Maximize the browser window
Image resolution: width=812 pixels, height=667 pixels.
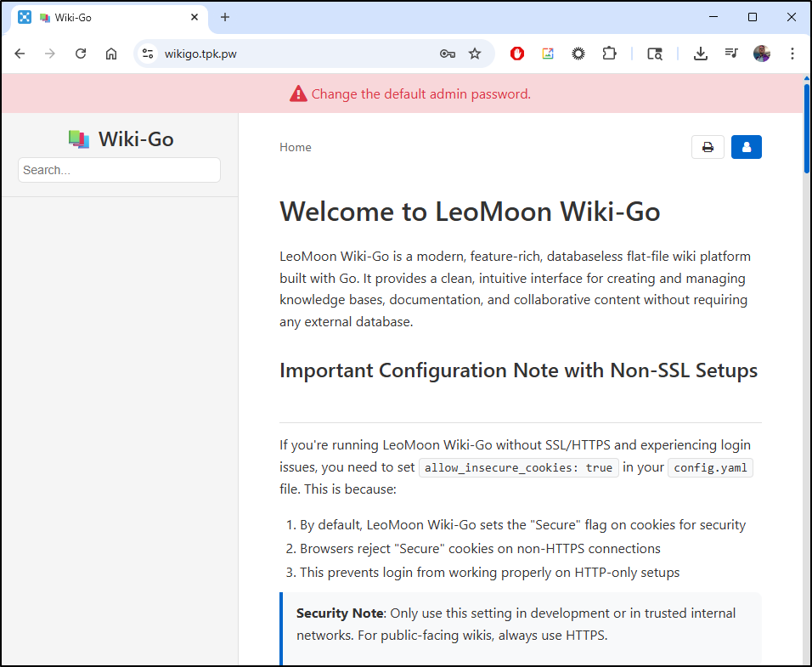tap(753, 17)
